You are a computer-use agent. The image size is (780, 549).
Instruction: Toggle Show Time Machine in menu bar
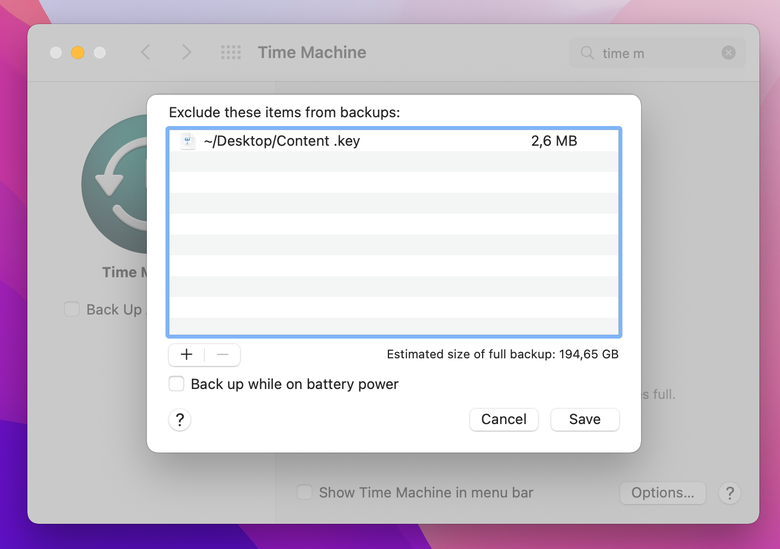pyautogui.click(x=304, y=492)
